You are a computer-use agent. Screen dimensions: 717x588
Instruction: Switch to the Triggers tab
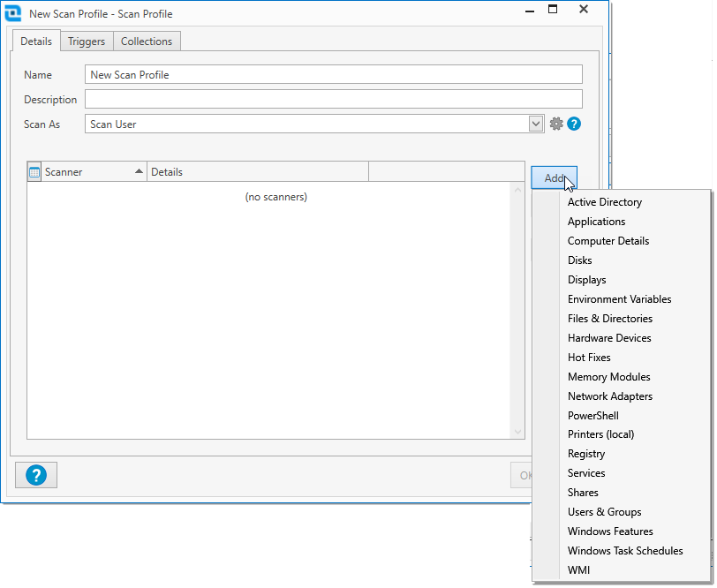pyautogui.click(x=87, y=41)
